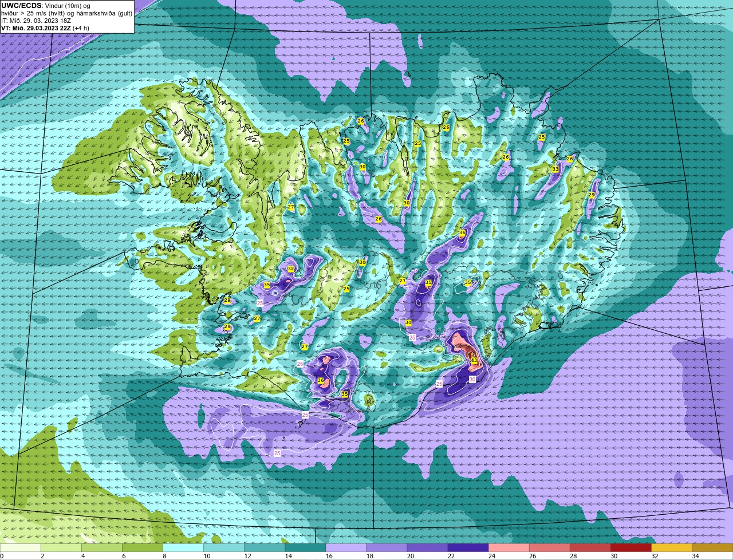Click the legend swatch between 10 and 12
Screen dimensions: 733x560
click(224, 547)
